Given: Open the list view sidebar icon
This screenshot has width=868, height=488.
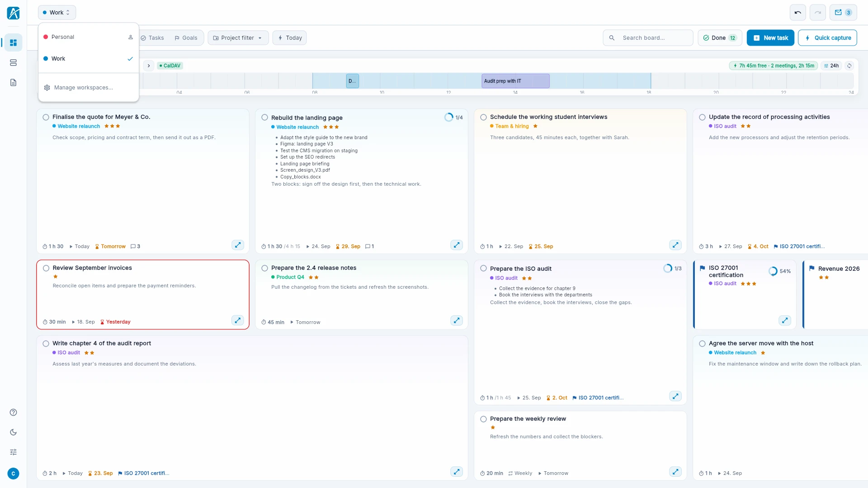Looking at the screenshot, I should coord(13,62).
